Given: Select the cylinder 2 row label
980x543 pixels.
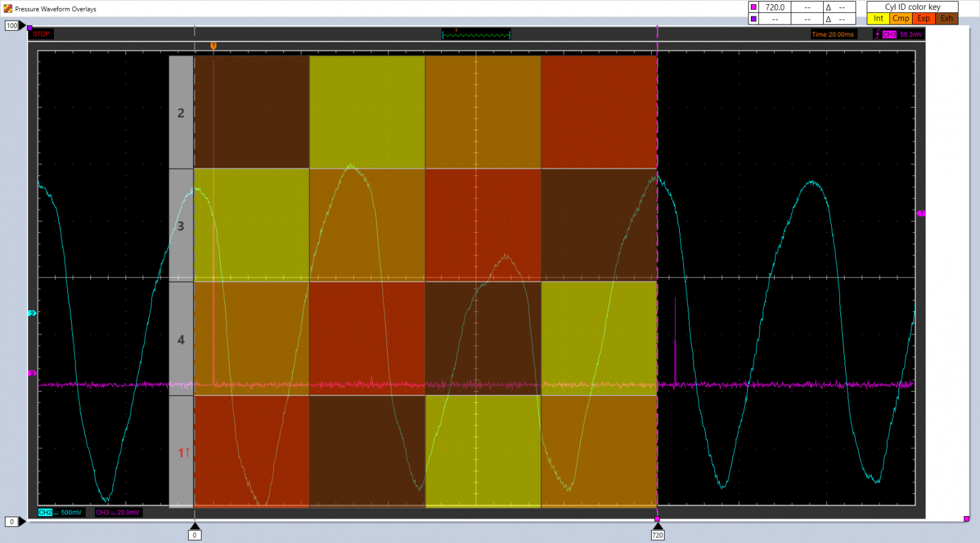Looking at the screenshot, I should point(181,113).
